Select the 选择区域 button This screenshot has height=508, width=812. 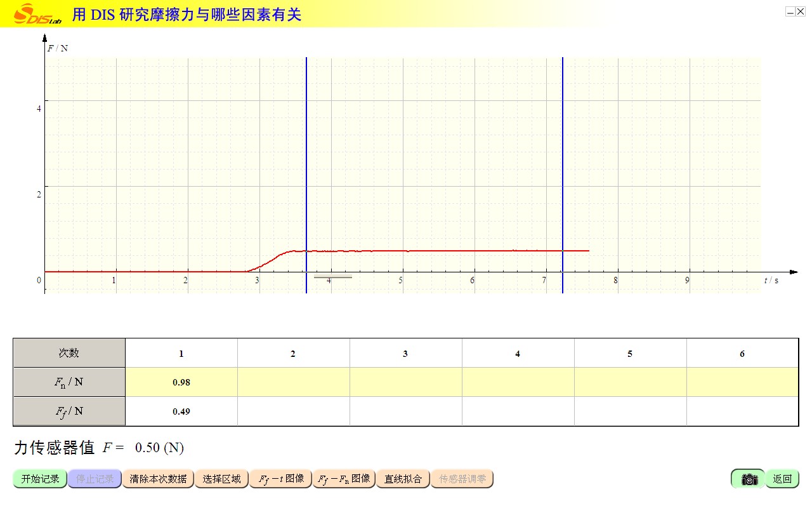point(221,479)
